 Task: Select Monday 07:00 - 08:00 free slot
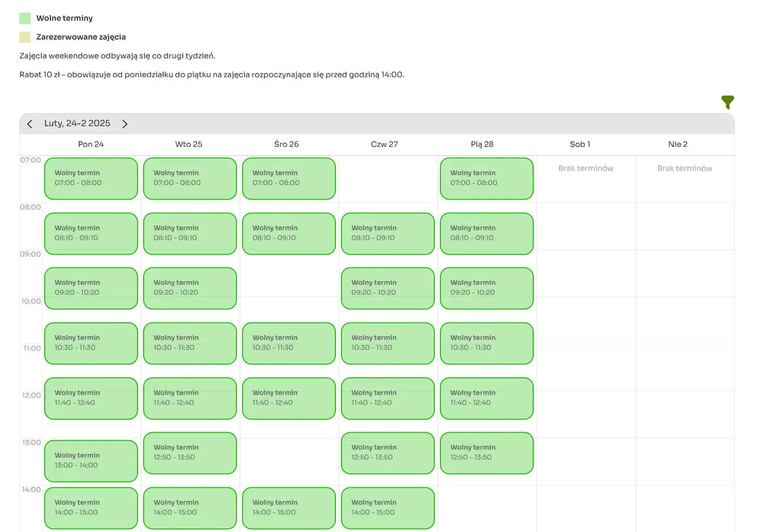click(x=91, y=178)
